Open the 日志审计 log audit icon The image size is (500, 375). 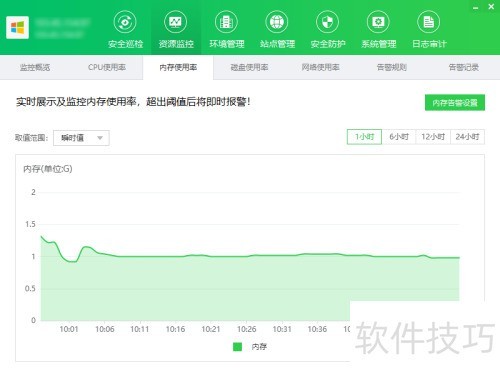point(429,22)
